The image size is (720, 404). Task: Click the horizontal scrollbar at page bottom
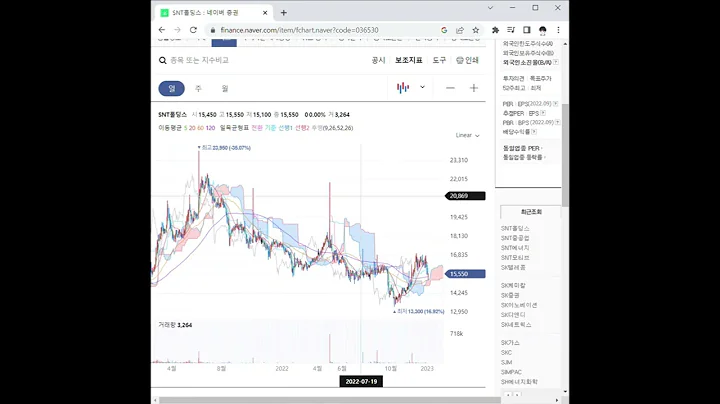point(330,400)
